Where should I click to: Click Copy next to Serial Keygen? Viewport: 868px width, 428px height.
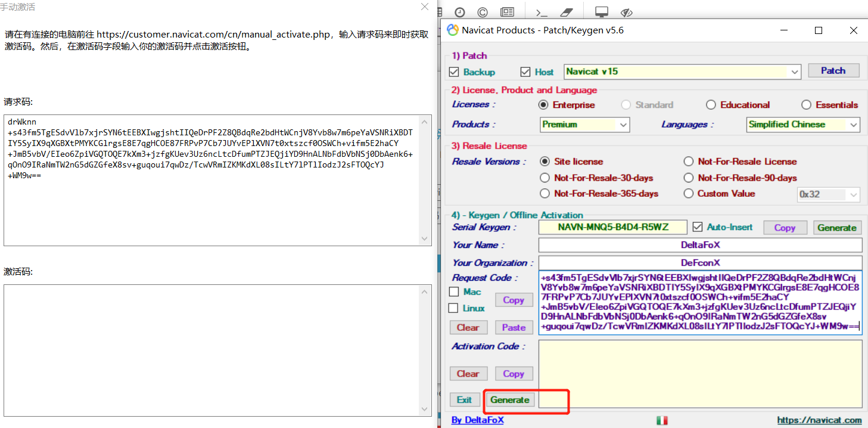[x=785, y=228]
